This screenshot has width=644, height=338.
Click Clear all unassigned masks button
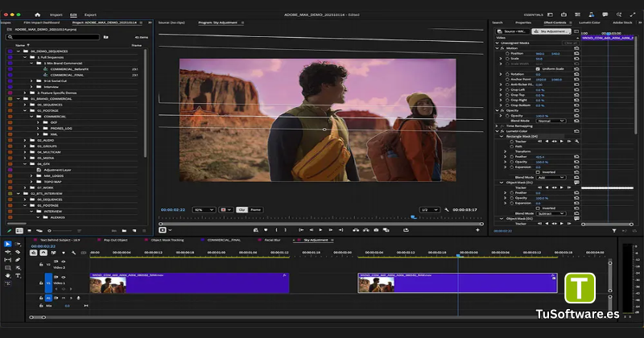tap(571, 43)
